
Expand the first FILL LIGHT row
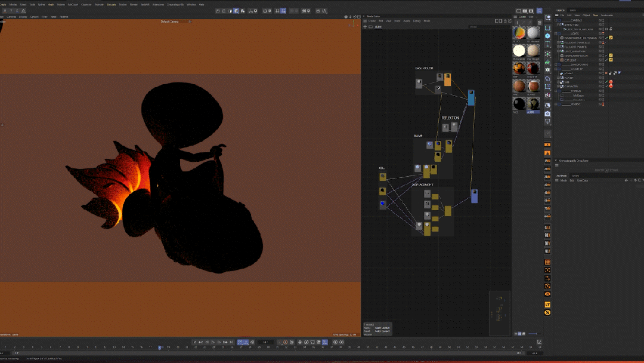pyautogui.click(x=559, y=42)
